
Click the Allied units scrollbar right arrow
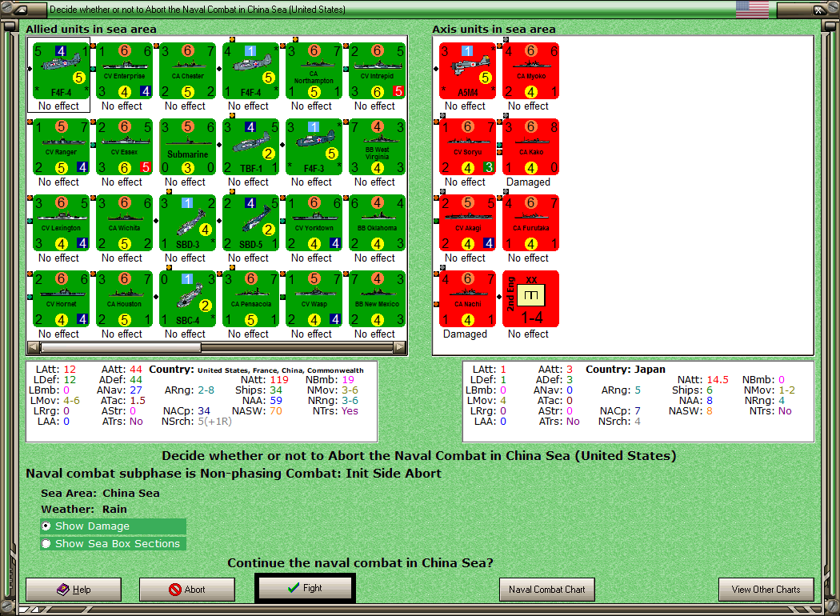coord(400,348)
